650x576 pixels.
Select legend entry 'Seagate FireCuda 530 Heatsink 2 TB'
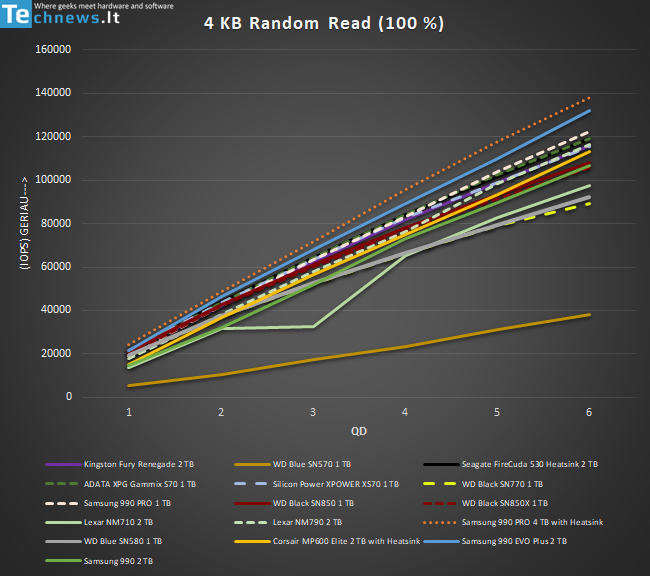511,464
